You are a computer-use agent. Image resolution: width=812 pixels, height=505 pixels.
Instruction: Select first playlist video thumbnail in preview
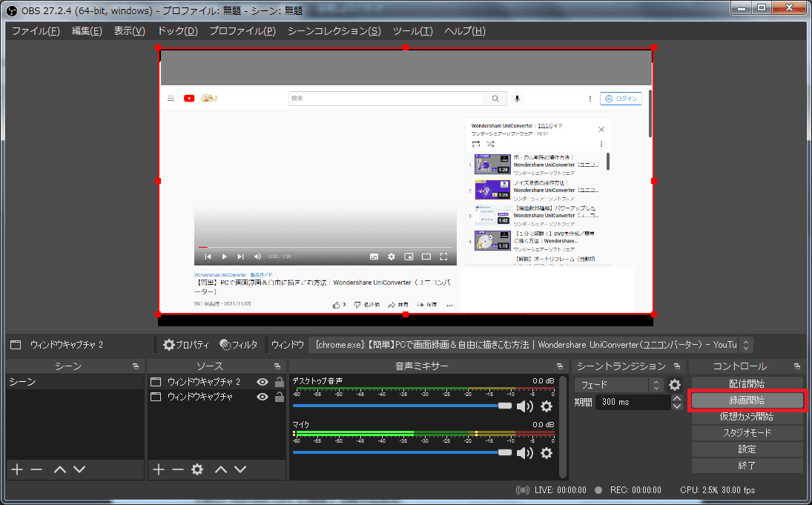click(x=492, y=164)
